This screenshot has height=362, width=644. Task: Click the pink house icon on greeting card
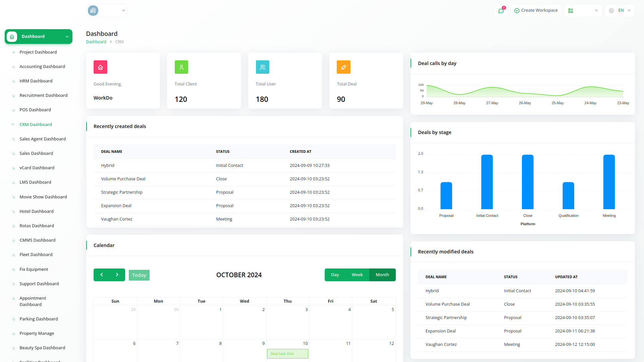coord(100,67)
